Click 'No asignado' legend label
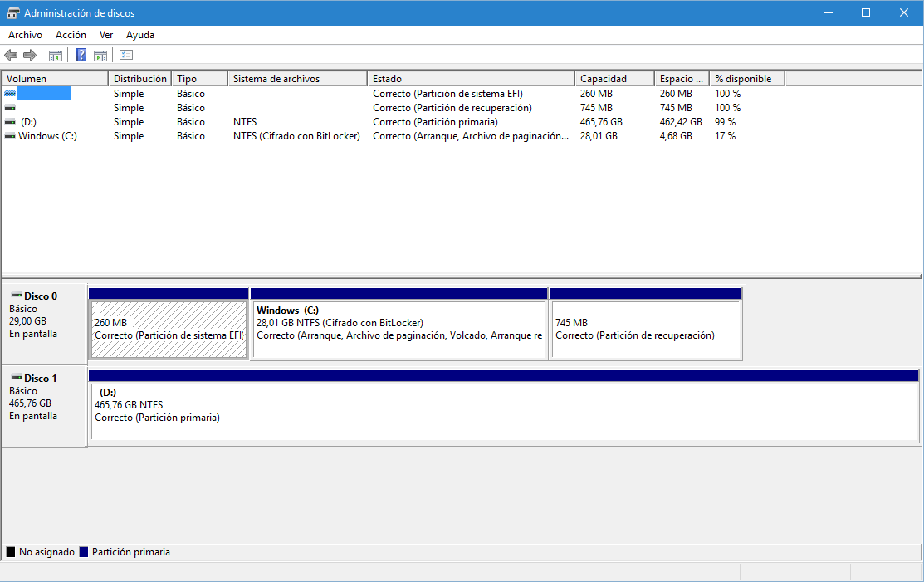 pyautogui.click(x=46, y=552)
